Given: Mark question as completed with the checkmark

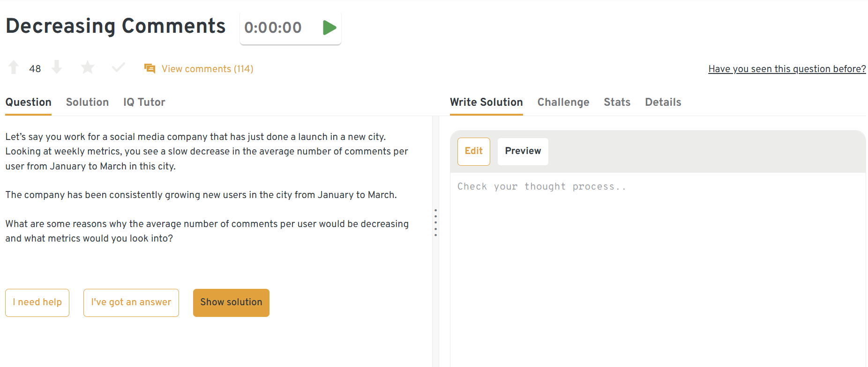Looking at the screenshot, I should (119, 68).
